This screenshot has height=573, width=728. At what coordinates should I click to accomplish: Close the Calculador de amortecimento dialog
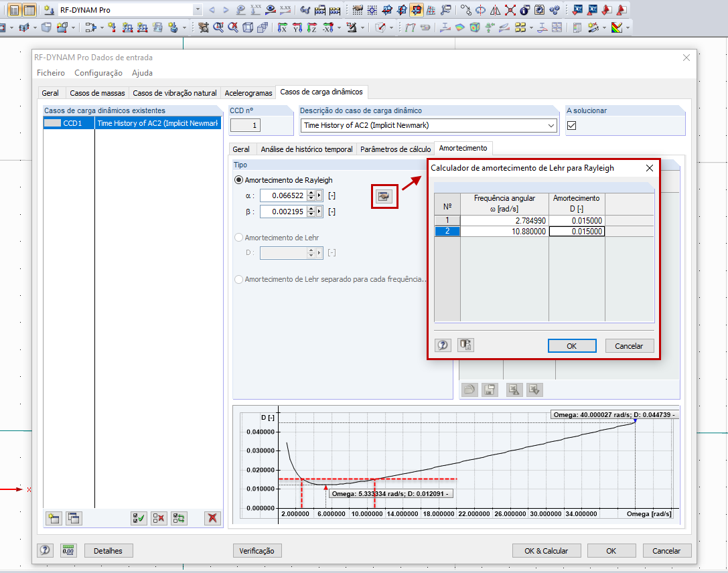(650, 168)
